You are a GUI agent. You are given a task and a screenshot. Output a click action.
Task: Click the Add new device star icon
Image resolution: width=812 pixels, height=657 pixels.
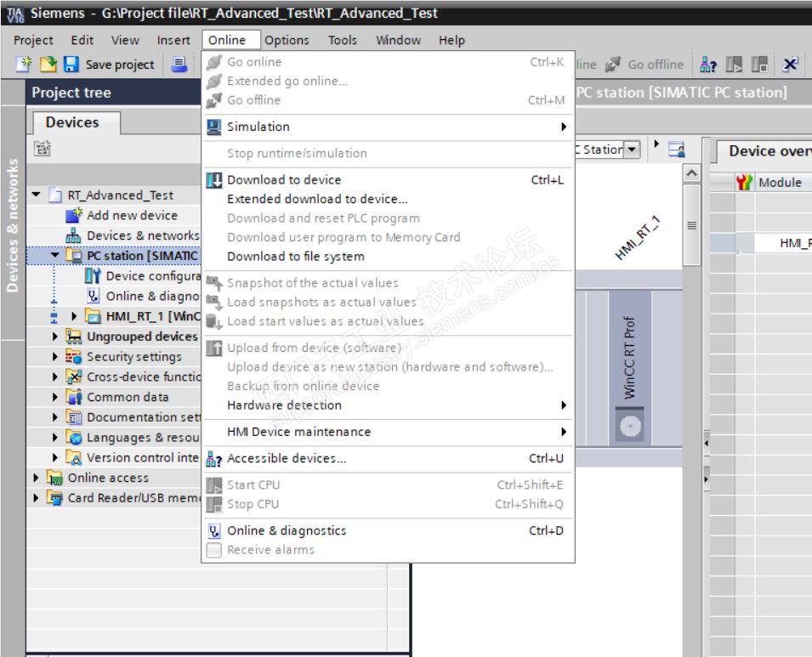pos(74,215)
